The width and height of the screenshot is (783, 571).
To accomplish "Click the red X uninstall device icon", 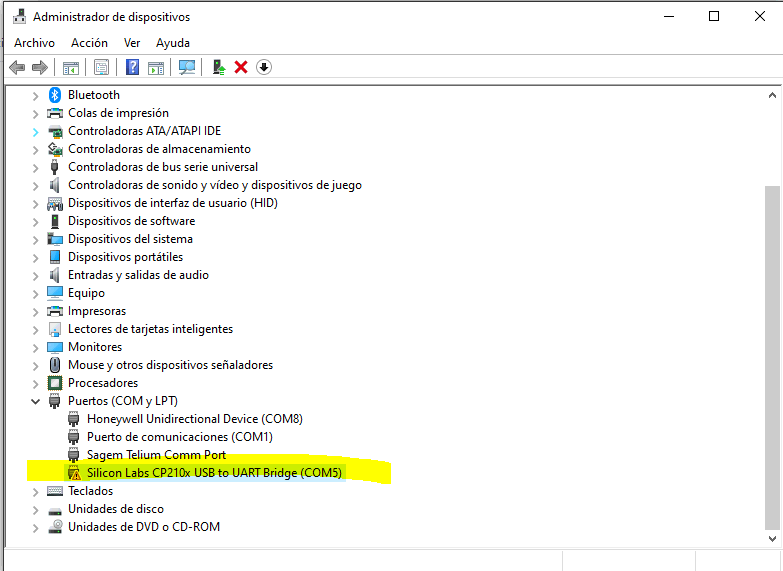I will click(x=241, y=67).
